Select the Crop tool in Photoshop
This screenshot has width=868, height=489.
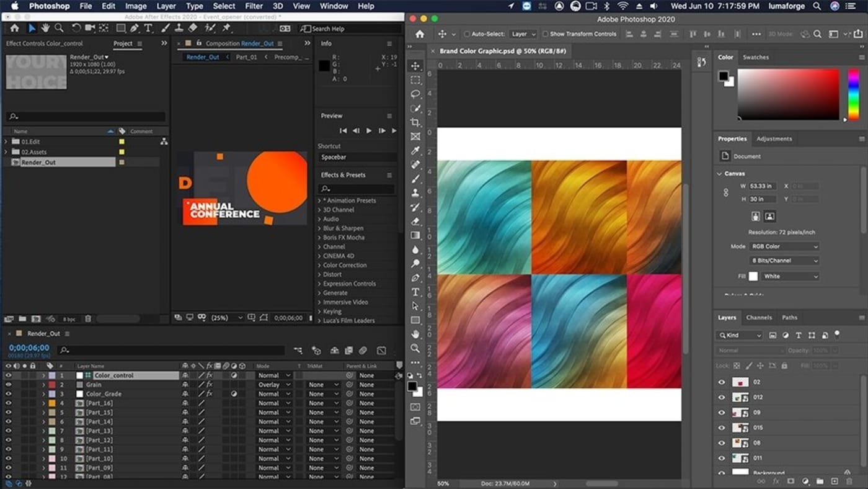pos(415,122)
